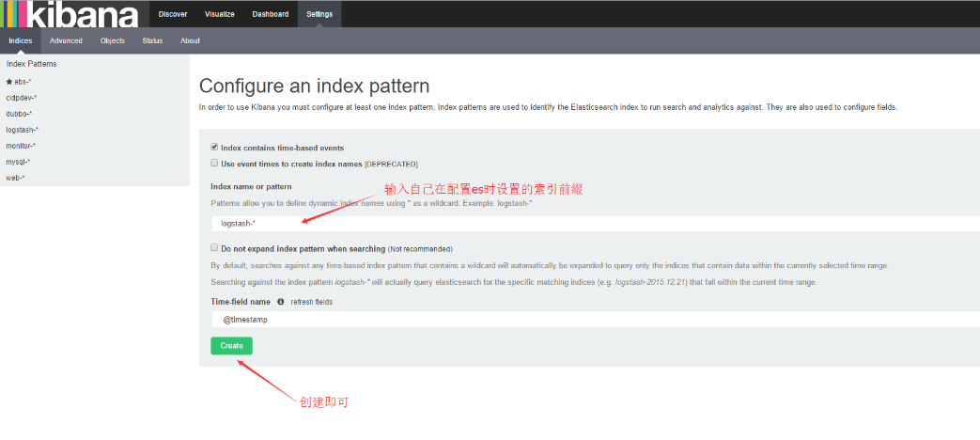Image resolution: width=980 pixels, height=440 pixels.
Task: Open the About sub-tab
Action: (x=190, y=40)
